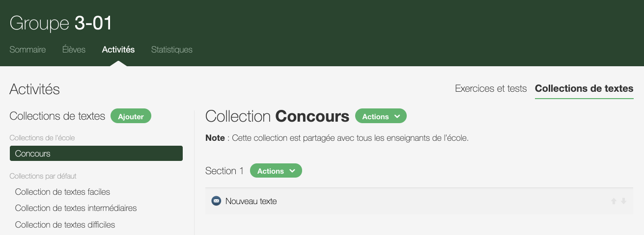Switch to Exercices et tests view

(491, 89)
